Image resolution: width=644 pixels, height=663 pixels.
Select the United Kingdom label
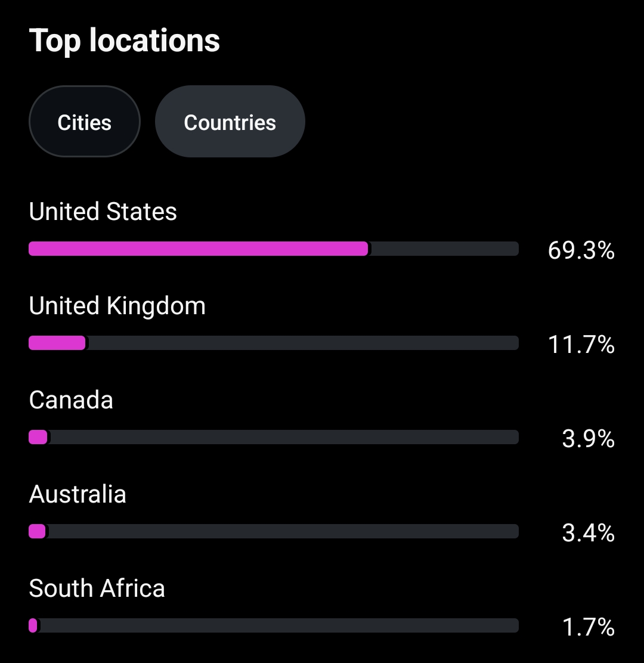click(117, 306)
